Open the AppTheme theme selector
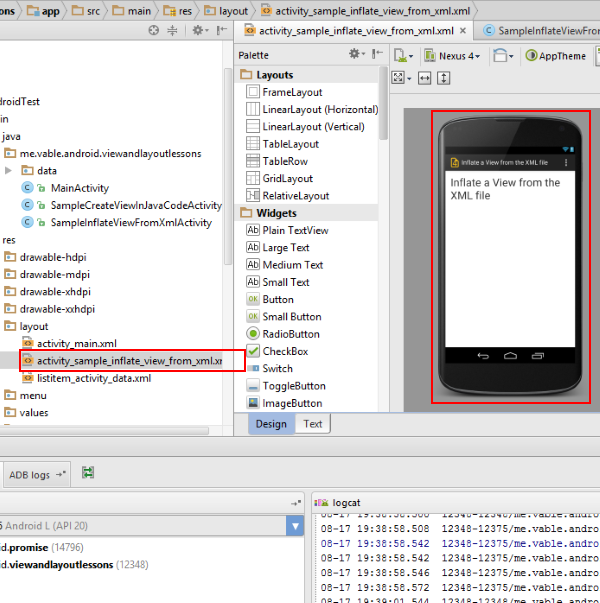Screen dimensions: 600x603 click(x=556, y=56)
